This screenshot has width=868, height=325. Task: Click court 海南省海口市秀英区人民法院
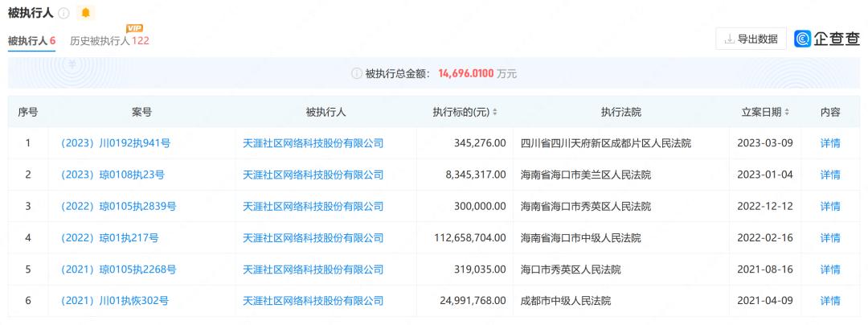(586, 207)
